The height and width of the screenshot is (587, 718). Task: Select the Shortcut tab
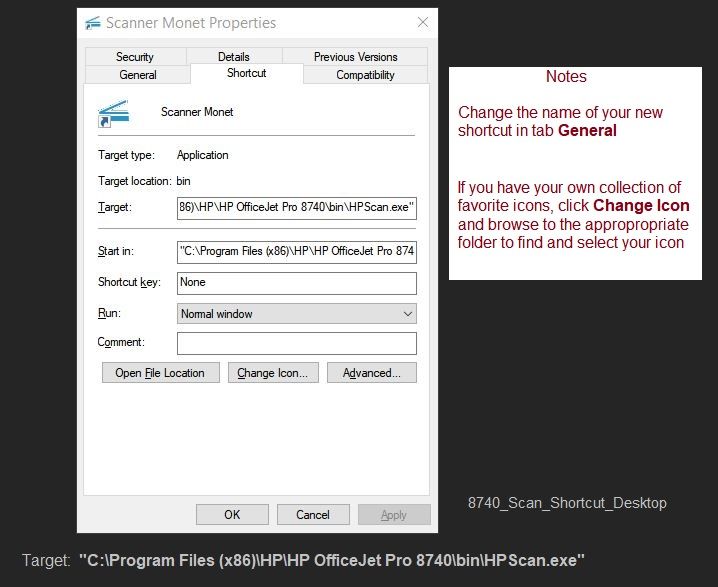[246, 73]
